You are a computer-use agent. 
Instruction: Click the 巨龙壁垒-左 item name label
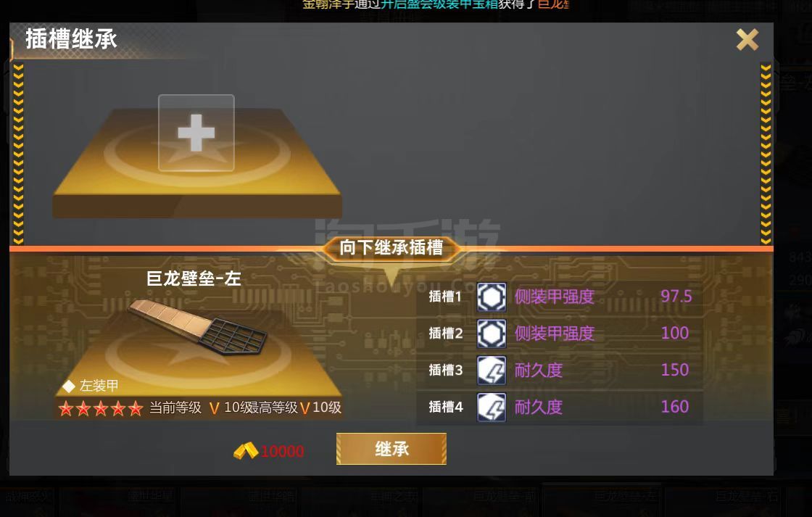[x=194, y=278]
